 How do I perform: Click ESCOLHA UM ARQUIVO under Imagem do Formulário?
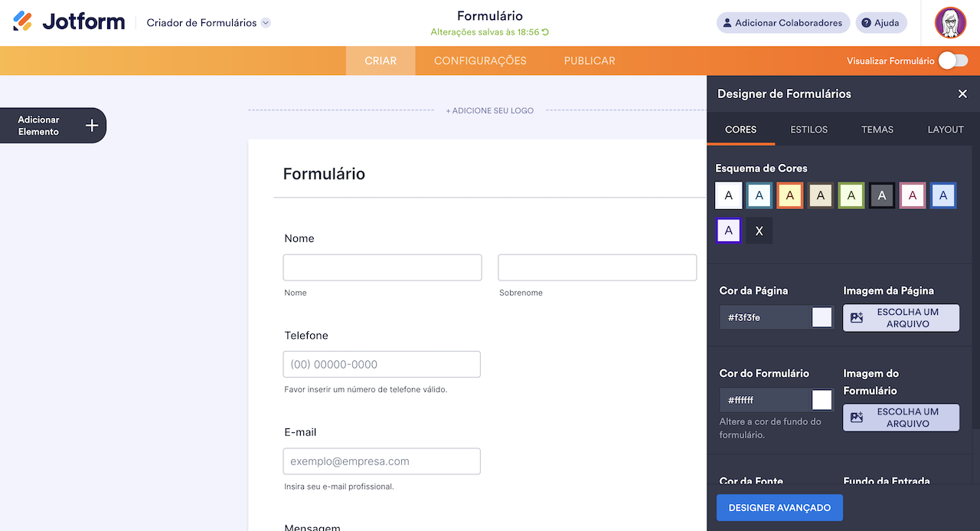tap(900, 418)
